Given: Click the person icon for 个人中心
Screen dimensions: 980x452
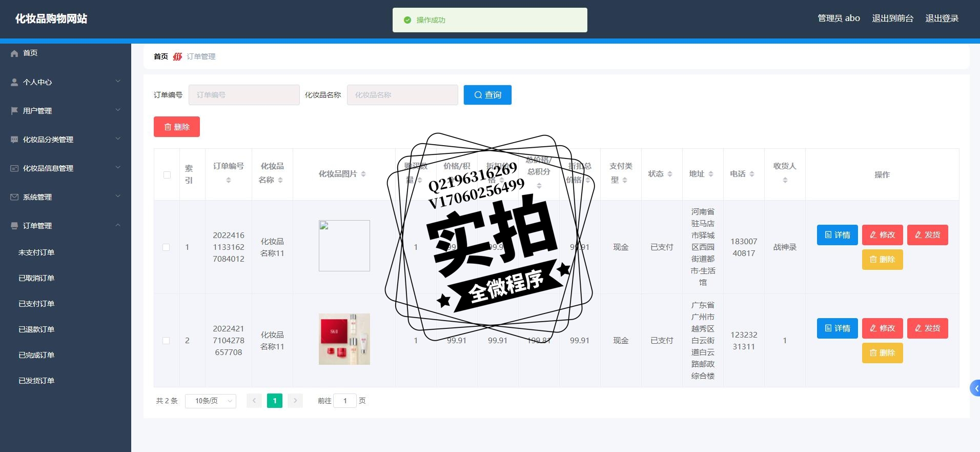Looking at the screenshot, I should (14, 82).
